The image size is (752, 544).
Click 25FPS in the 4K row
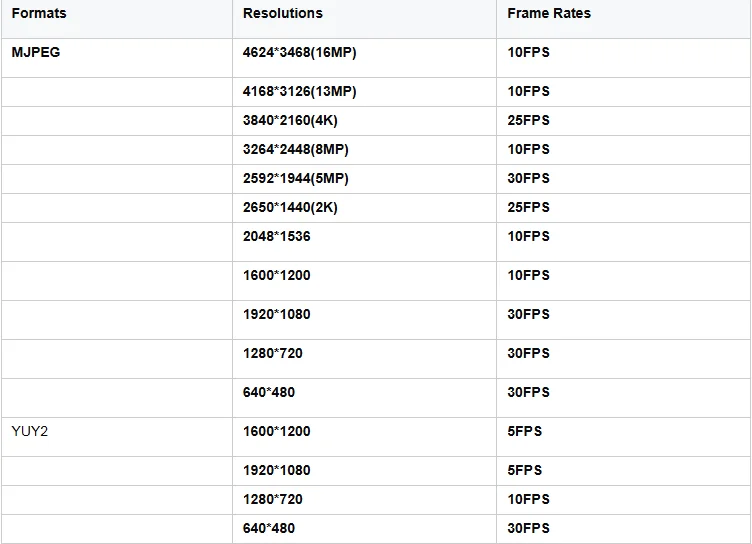pos(529,120)
